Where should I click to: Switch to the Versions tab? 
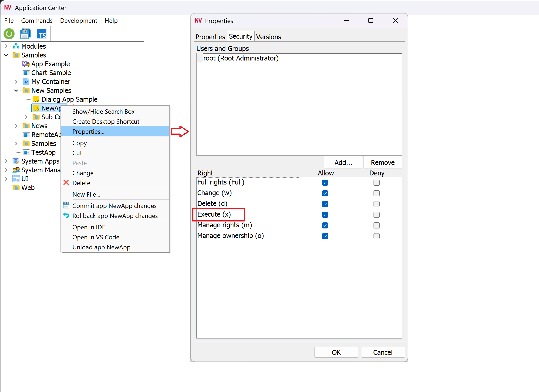268,37
